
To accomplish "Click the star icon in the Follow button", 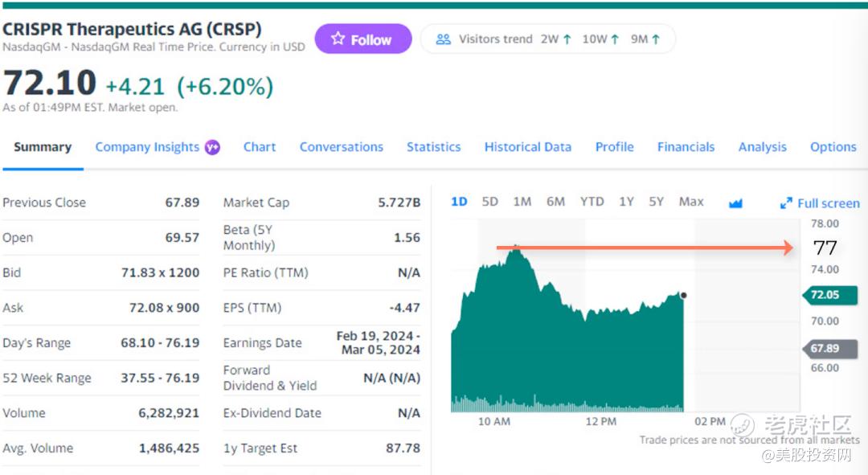I will pos(338,39).
